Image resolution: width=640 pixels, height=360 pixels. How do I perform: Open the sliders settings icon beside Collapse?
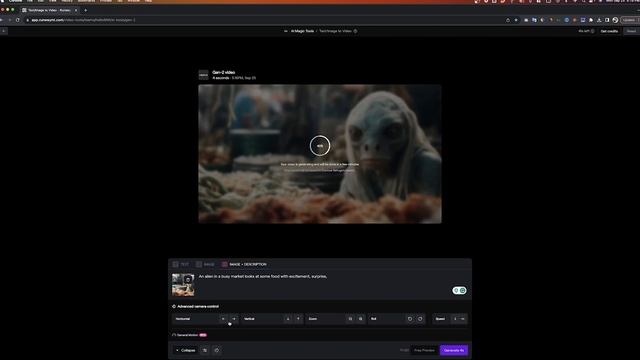point(205,350)
